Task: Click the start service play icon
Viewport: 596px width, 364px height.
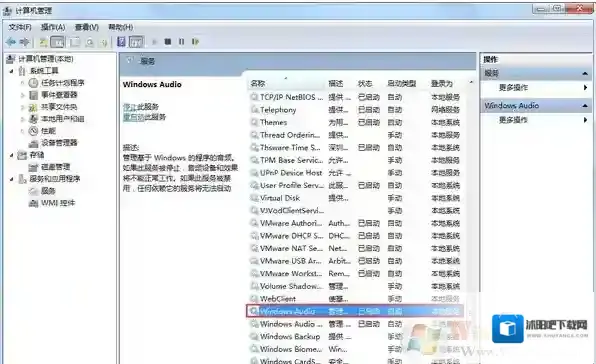Action: click(154, 41)
